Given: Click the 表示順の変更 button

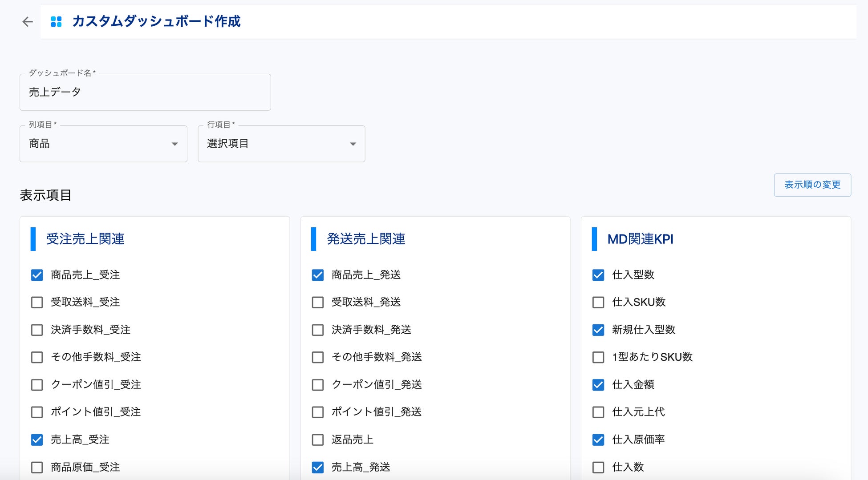Looking at the screenshot, I should coord(812,185).
